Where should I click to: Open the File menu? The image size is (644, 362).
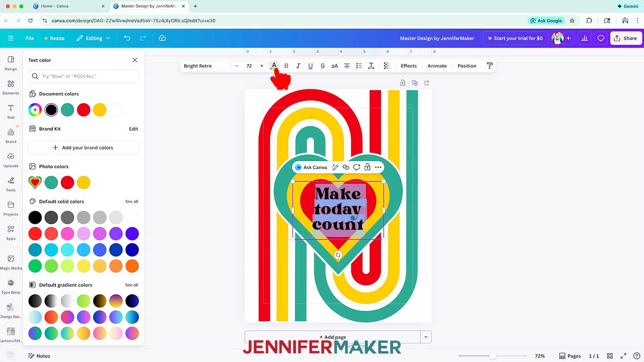[29, 38]
